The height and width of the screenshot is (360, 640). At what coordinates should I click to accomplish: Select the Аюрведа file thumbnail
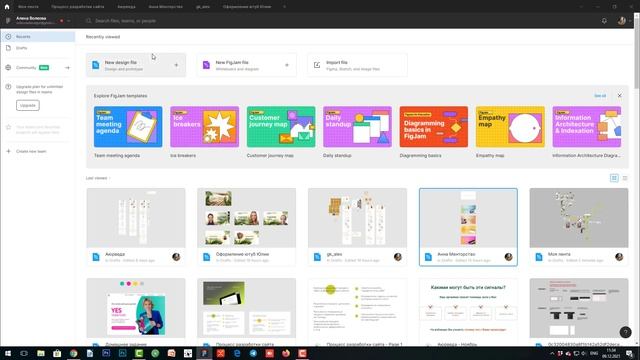tap(136, 218)
